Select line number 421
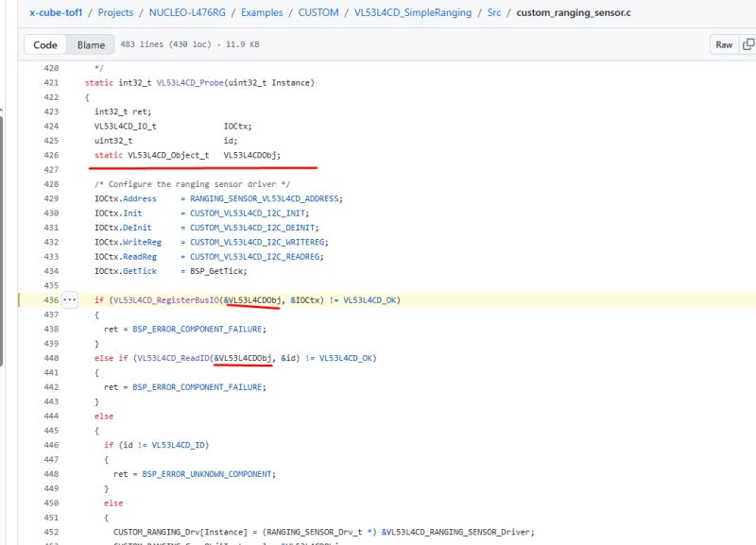Viewport: 756px width, 545px height. (x=50, y=83)
